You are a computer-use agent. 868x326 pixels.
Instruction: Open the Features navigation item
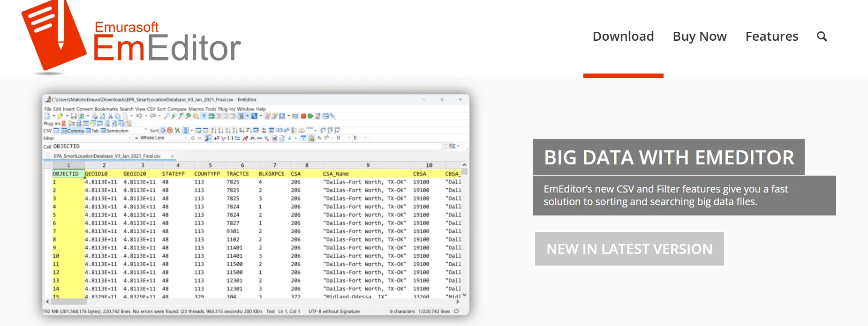[772, 37]
